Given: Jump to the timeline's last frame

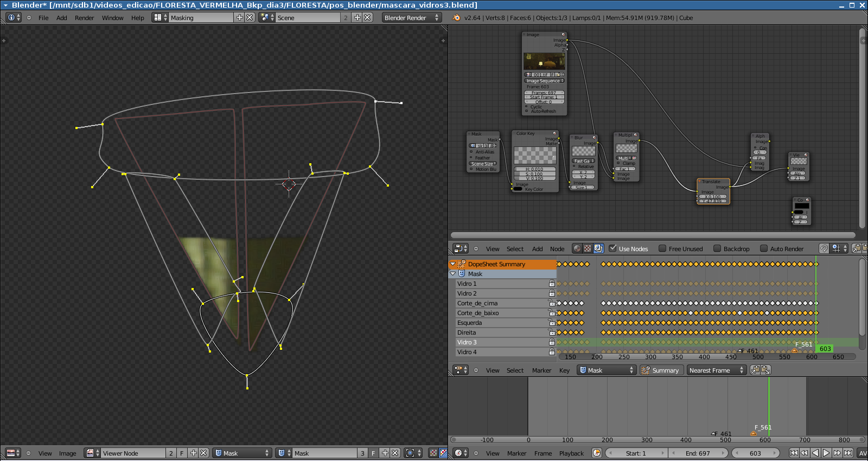Looking at the screenshot, I should (x=848, y=453).
